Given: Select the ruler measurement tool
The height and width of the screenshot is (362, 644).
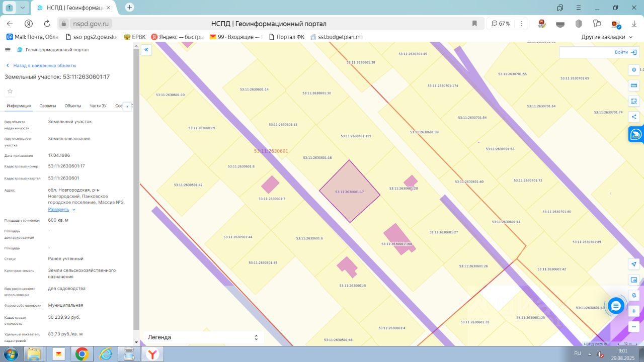Looking at the screenshot, I should tap(634, 85).
